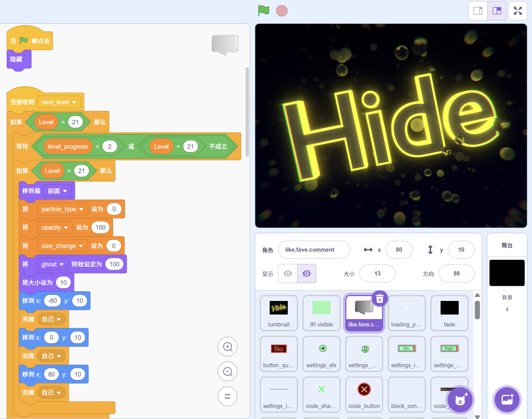
Task: Edit the sprite name field like.fave.comment
Action: coord(314,250)
